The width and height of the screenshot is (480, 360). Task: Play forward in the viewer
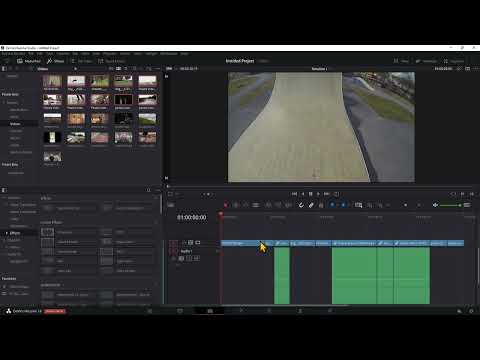318,194
